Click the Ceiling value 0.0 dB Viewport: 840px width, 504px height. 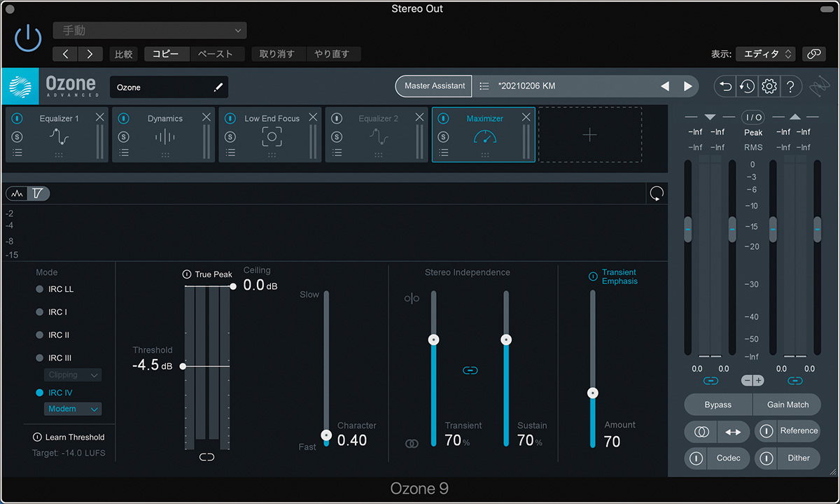pos(260,285)
